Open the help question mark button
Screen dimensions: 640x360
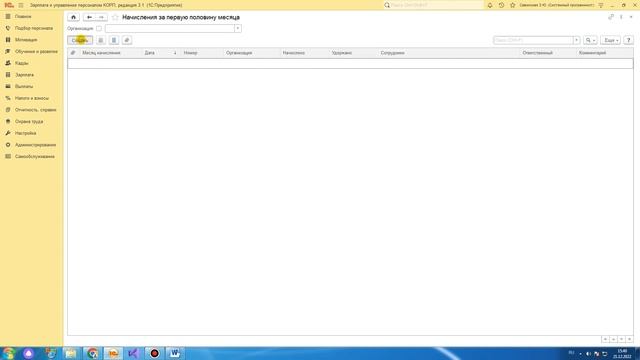(629, 40)
